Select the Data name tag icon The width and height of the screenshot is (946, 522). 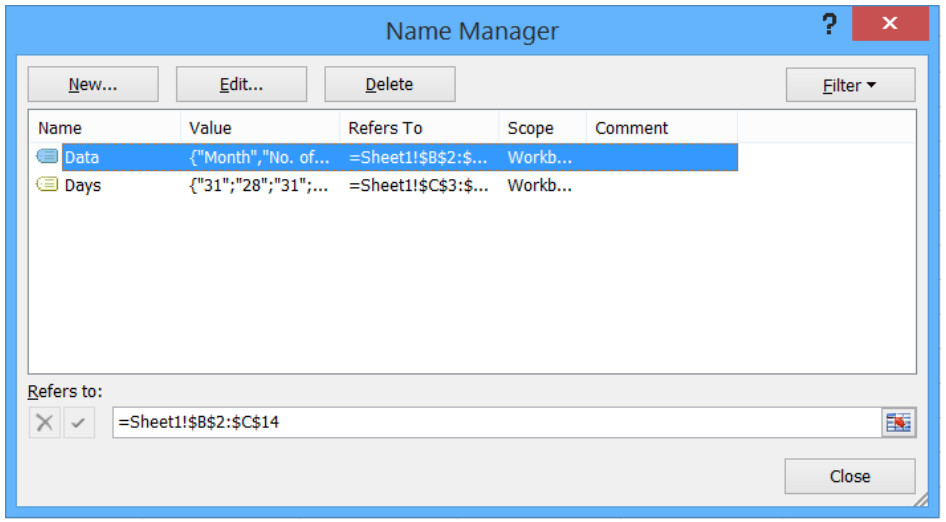[x=47, y=157]
